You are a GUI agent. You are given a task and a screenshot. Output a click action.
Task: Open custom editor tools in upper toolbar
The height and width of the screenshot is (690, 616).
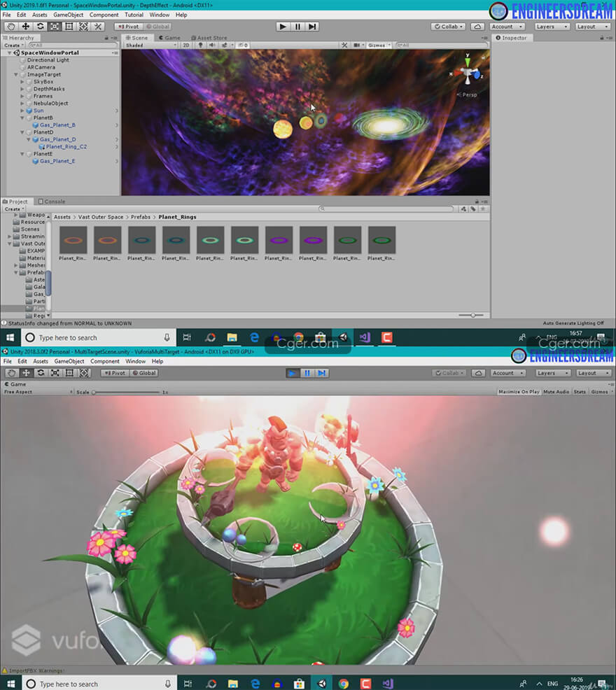pos(98,27)
